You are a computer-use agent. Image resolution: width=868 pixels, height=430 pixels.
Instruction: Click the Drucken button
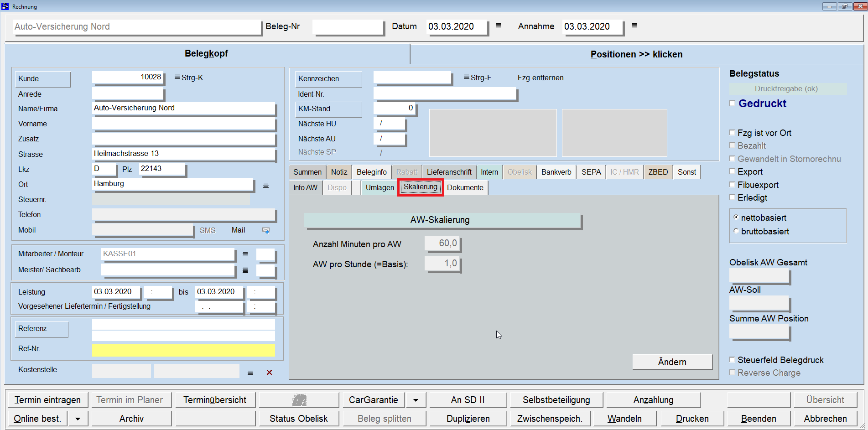[692, 419]
